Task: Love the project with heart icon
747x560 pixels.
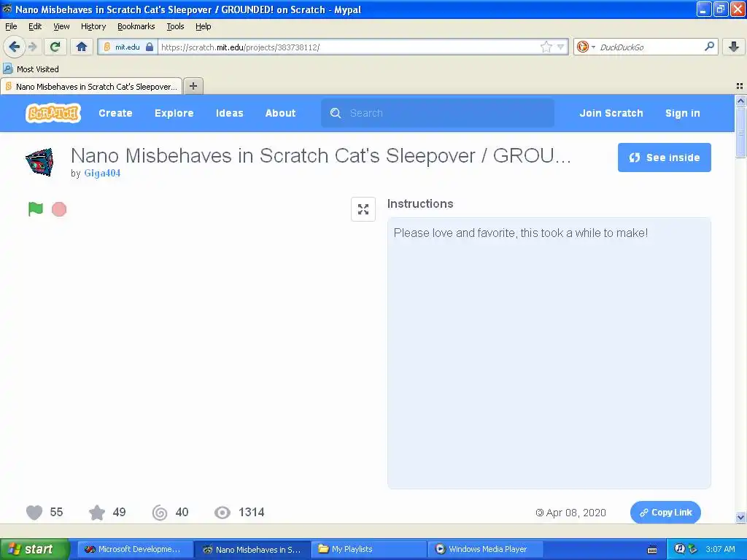Action: point(34,513)
